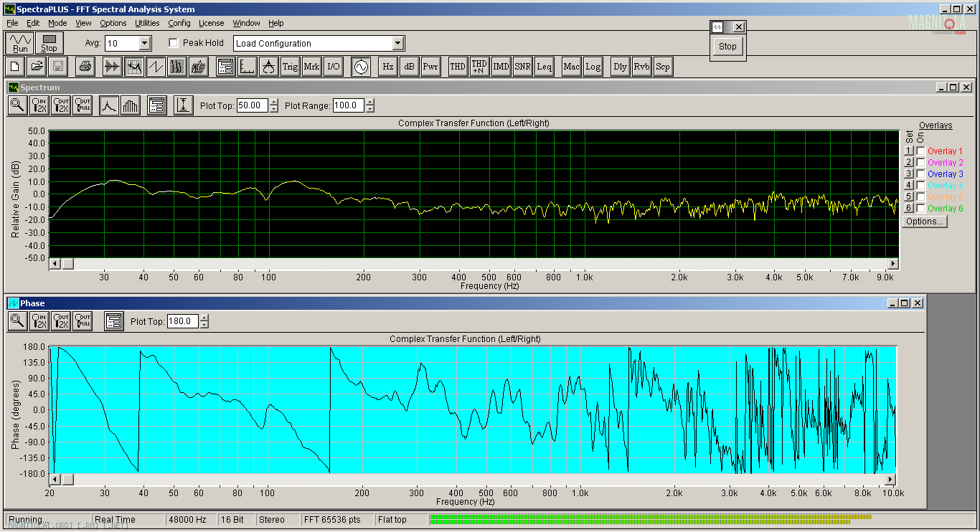Expand the Load Configuration dropdown
Viewport: 980px width, 532px height.
click(398, 43)
